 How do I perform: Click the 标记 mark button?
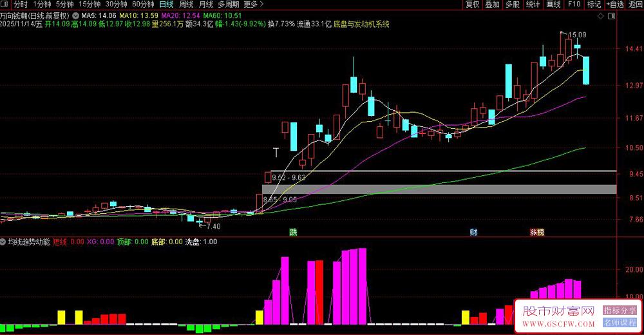click(594, 5)
